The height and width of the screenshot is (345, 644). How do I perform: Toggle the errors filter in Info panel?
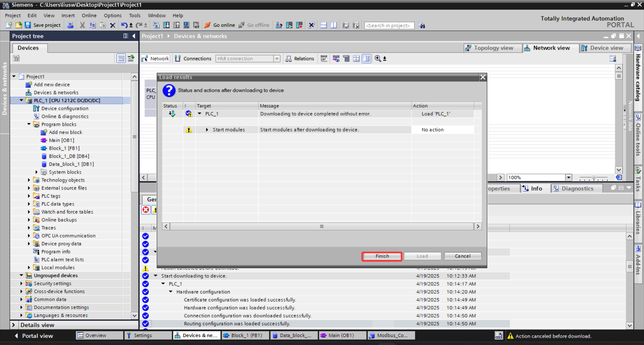click(x=146, y=210)
